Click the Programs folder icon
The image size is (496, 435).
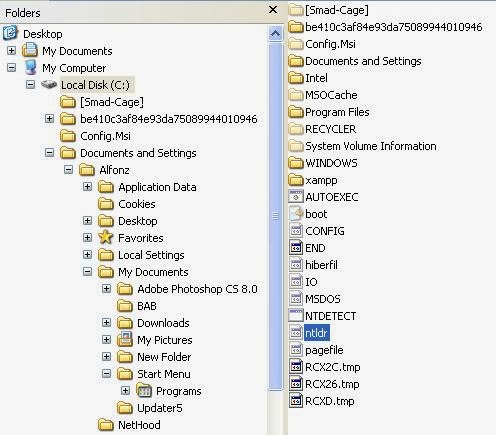point(144,391)
